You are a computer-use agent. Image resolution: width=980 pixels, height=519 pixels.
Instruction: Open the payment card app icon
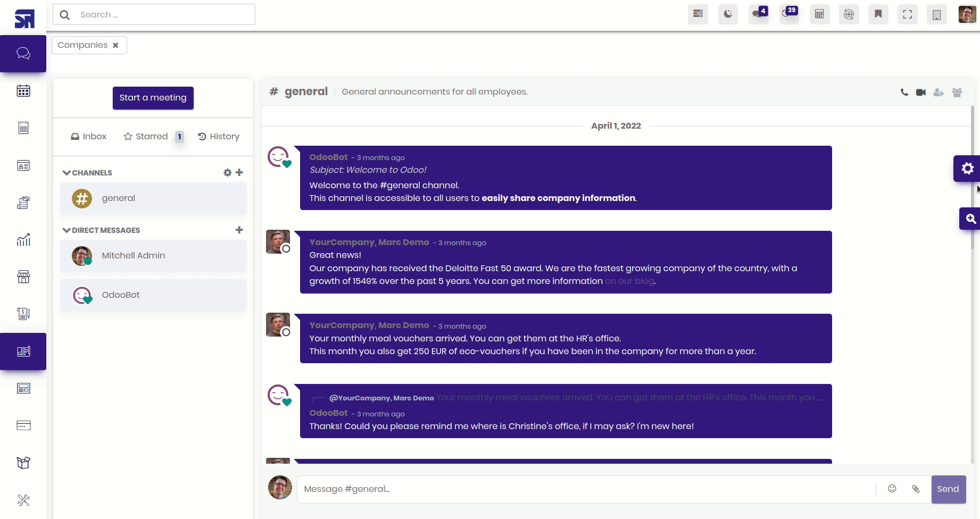pyautogui.click(x=23, y=425)
